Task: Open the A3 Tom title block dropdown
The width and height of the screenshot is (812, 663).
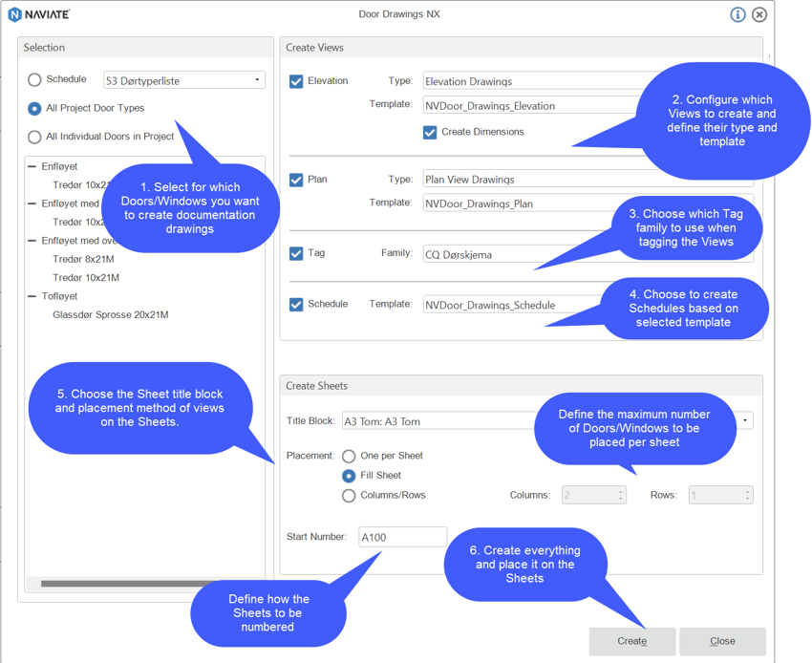Action: [547, 421]
